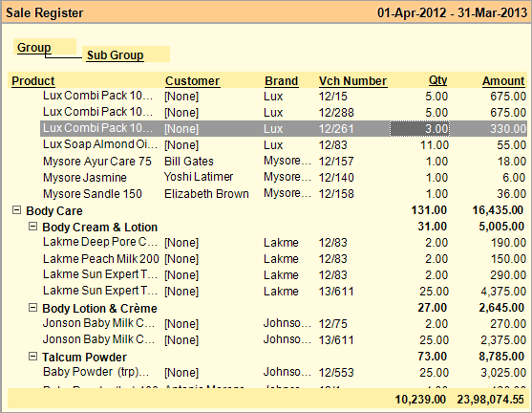Collapse Body Cream & Lotion sub group
This screenshot has width=532, height=413.
[32, 227]
